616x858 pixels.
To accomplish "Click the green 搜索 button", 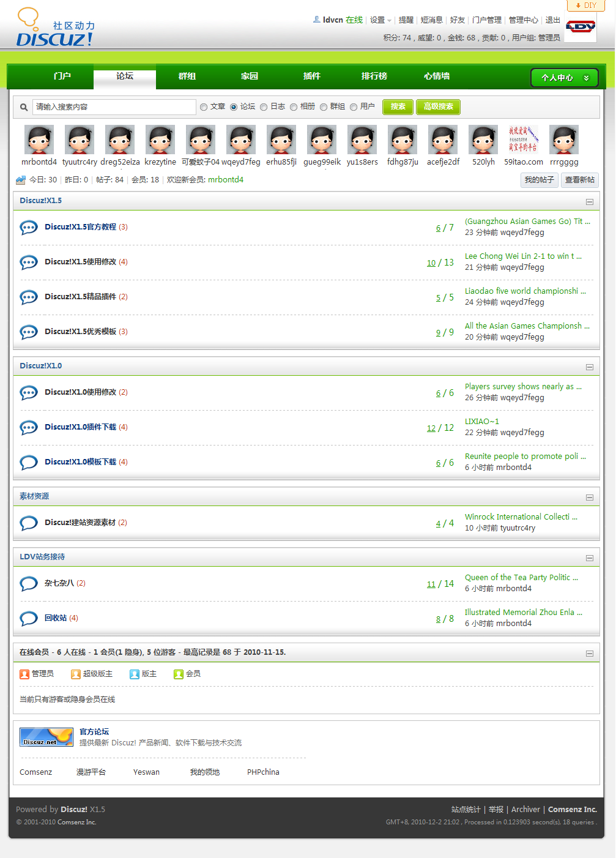I will click(x=398, y=107).
